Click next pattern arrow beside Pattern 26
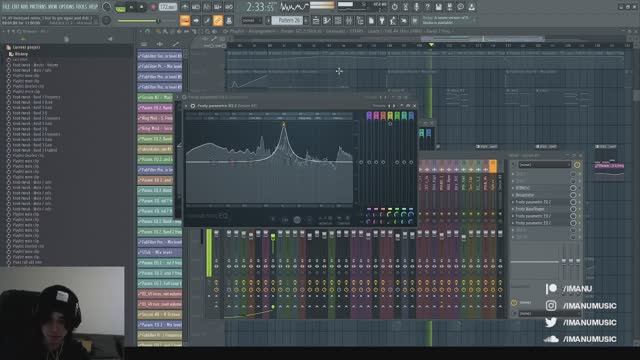The width and height of the screenshot is (640, 360). point(306,20)
